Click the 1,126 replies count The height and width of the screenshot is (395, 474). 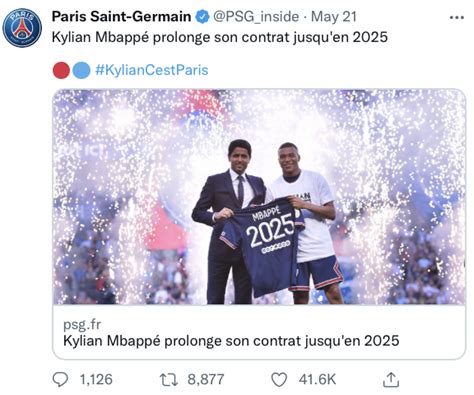(96, 379)
